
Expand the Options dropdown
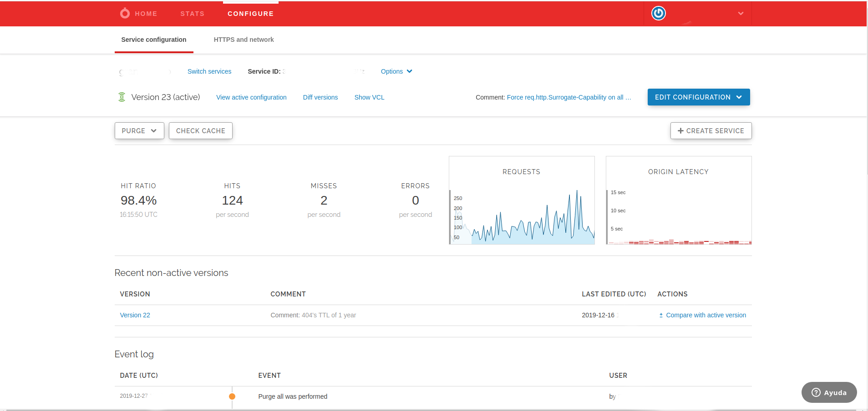coord(396,71)
